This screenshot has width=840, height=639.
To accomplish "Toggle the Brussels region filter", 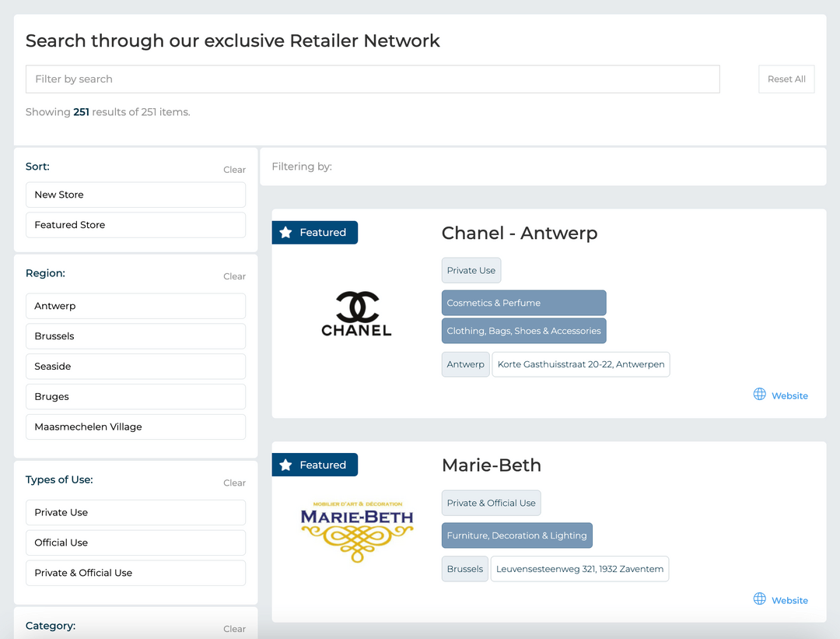I will [135, 336].
